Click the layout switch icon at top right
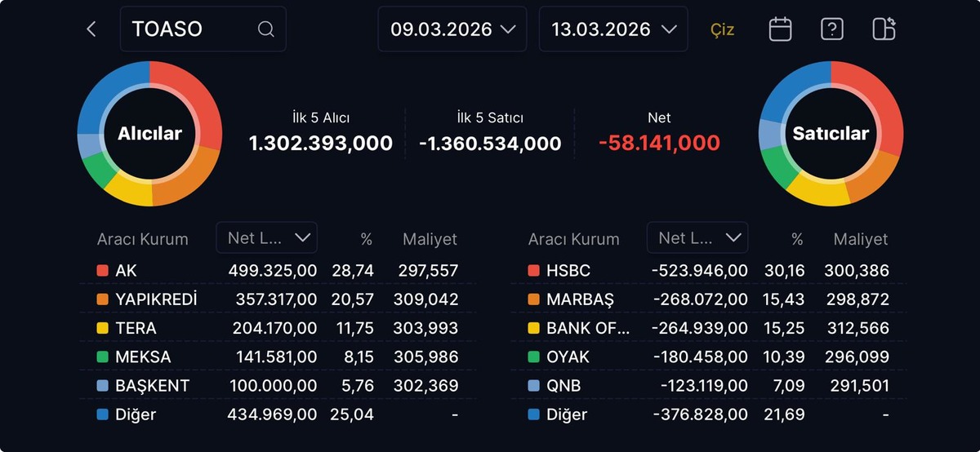 tap(884, 29)
